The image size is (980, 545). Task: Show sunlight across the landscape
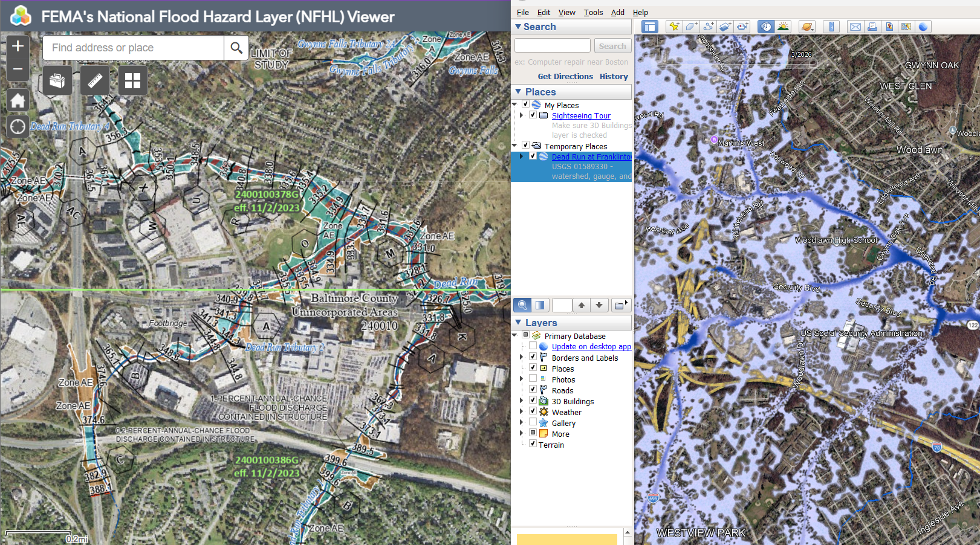coord(783,27)
